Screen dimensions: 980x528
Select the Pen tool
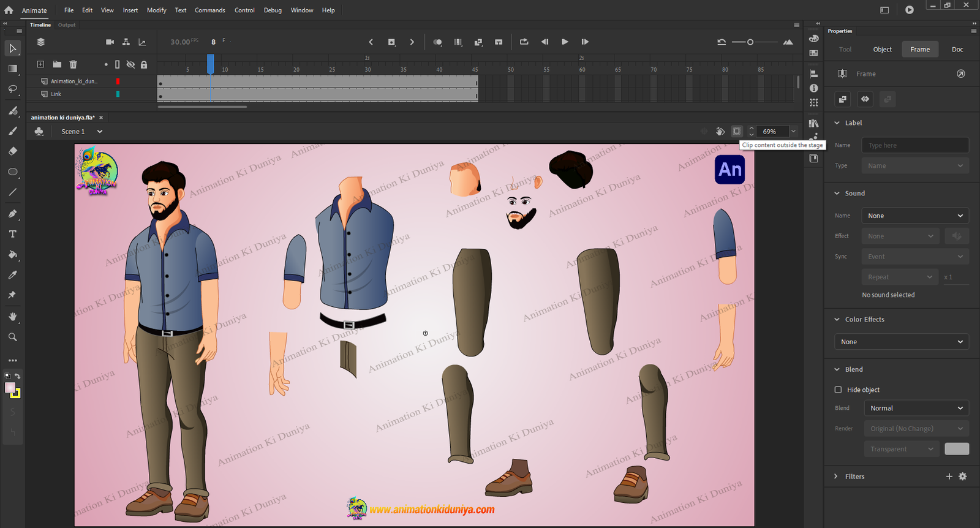[x=12, y=214]
